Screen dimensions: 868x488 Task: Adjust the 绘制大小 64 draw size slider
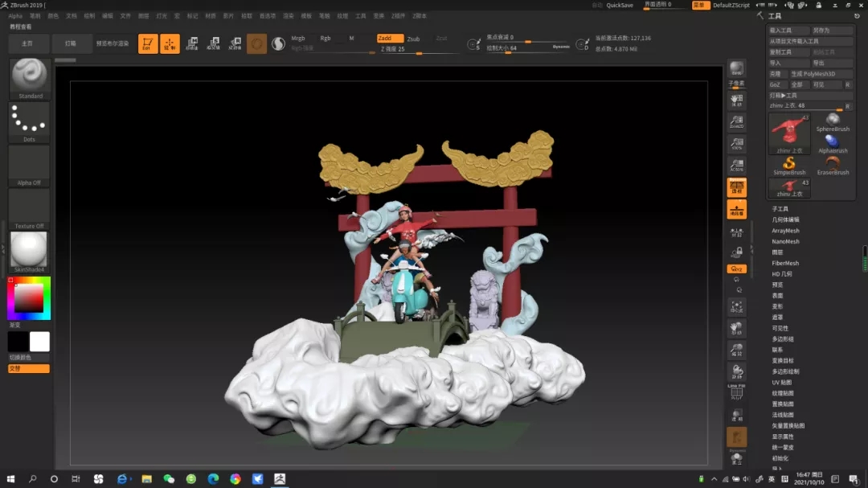coord(528,48)
